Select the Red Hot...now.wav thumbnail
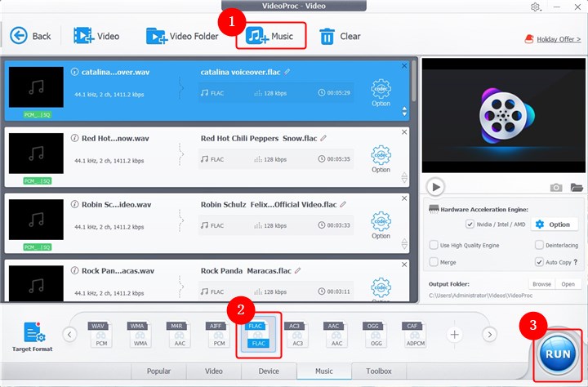Viewport: 588px width, 387px height. coord(36,153)
